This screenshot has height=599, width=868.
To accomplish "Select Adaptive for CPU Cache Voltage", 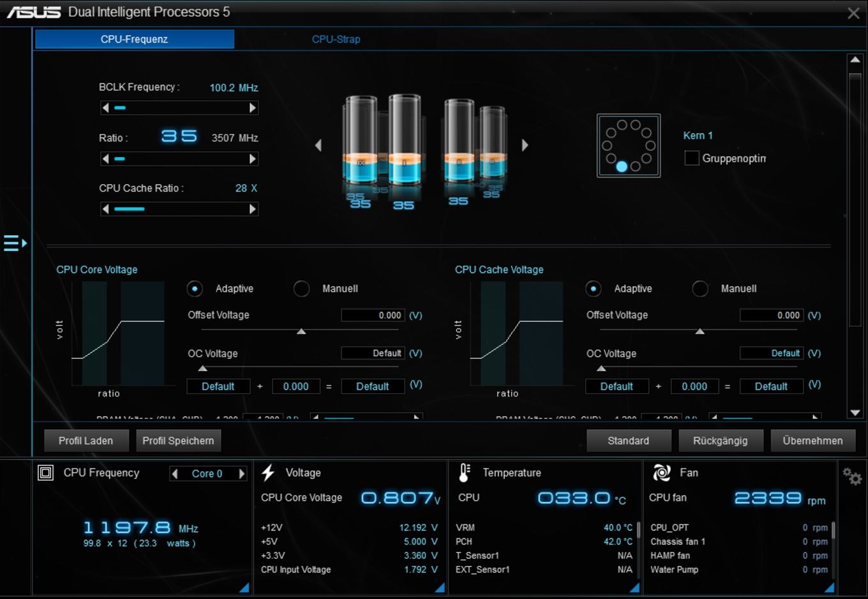I will pos(594,289).
